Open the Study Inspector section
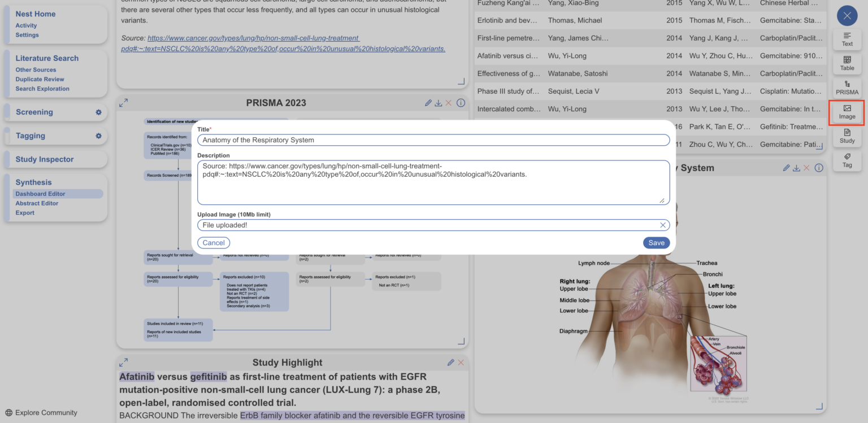This screenshot has width=868, height=423. pyautogui.click(x=45, y=159)
